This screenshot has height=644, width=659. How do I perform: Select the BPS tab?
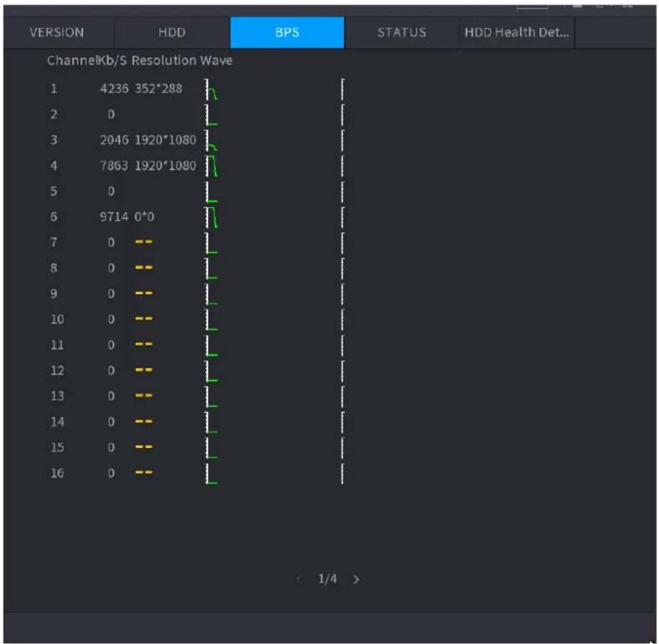click(x=287, y=32)
